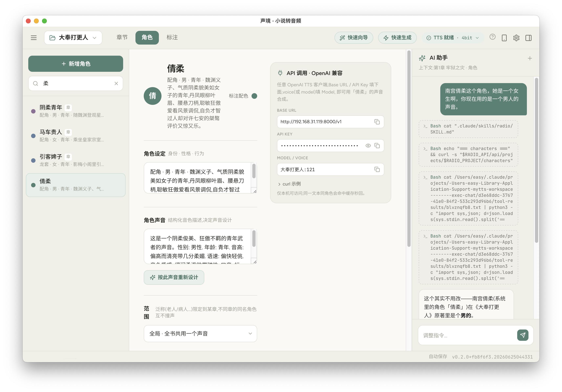Click the plug icon beside API 调用
Viewport: 562px width, 392px height.
(280, 73)
